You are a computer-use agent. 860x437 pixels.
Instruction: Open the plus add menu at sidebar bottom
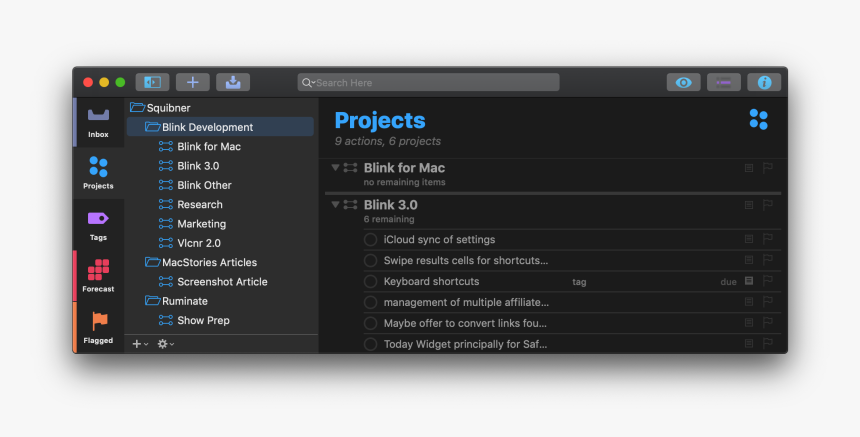tap(140, 344)
